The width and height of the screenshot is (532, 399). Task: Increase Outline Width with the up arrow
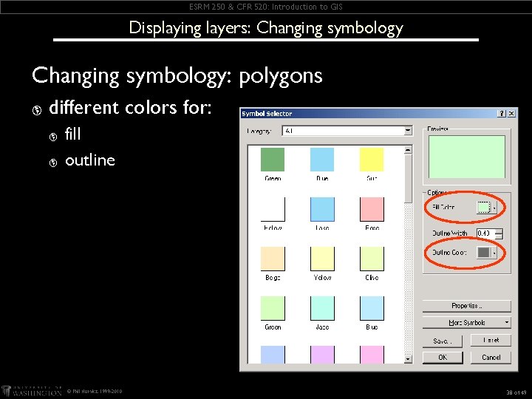499,231
